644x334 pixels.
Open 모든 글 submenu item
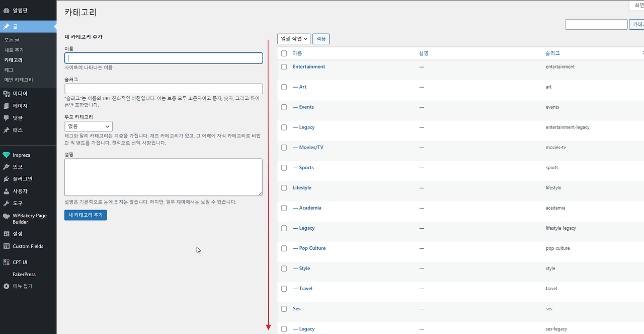pyautogui.click(x=12, y=40)
